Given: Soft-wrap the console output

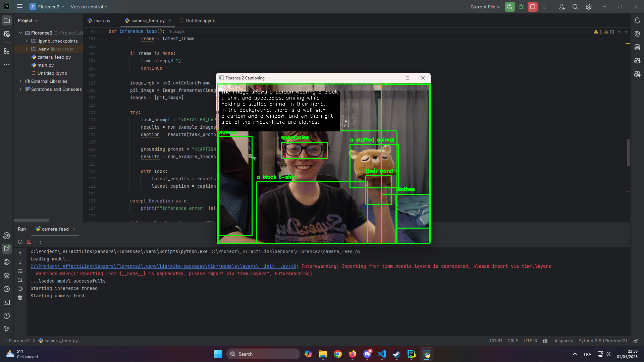Looking at the screenshot, I should 20,271.
